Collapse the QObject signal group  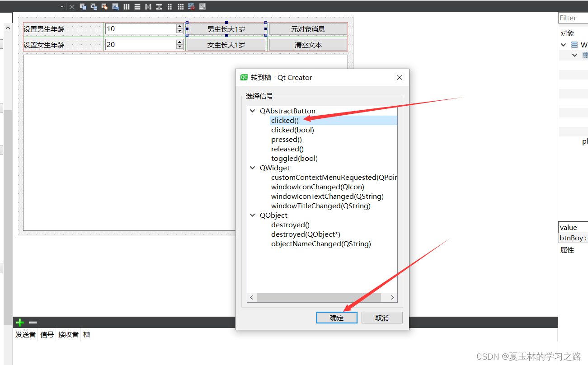[253, 215]
